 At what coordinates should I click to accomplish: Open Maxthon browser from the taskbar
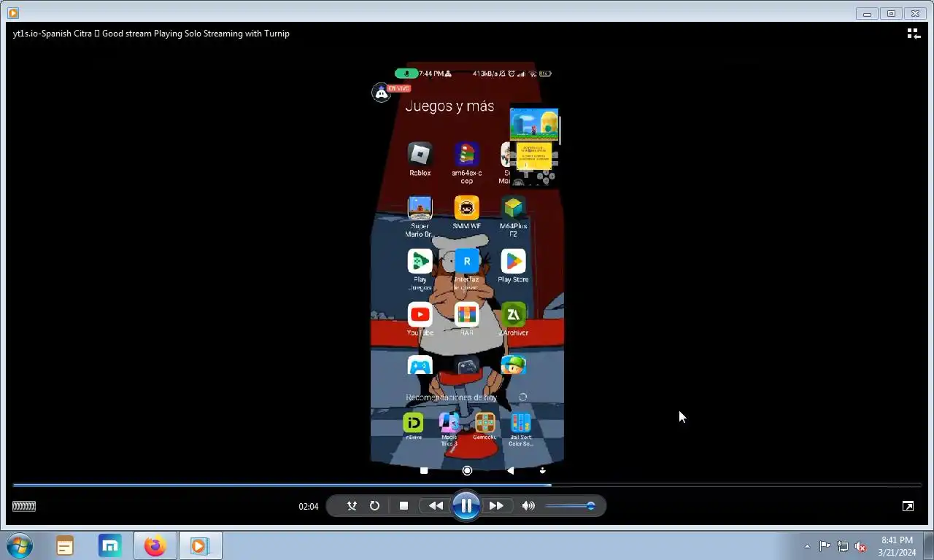110,545
